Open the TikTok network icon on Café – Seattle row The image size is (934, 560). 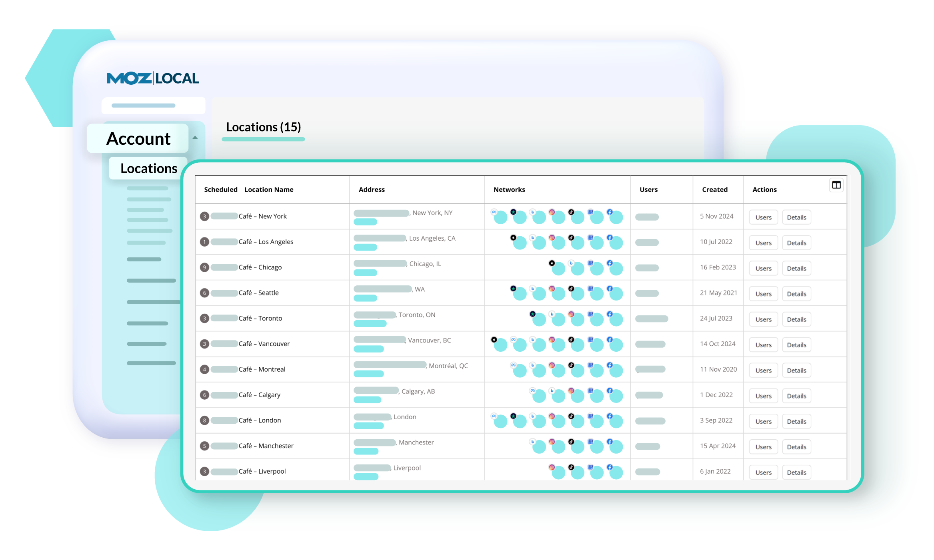click(x=571, y=289)
